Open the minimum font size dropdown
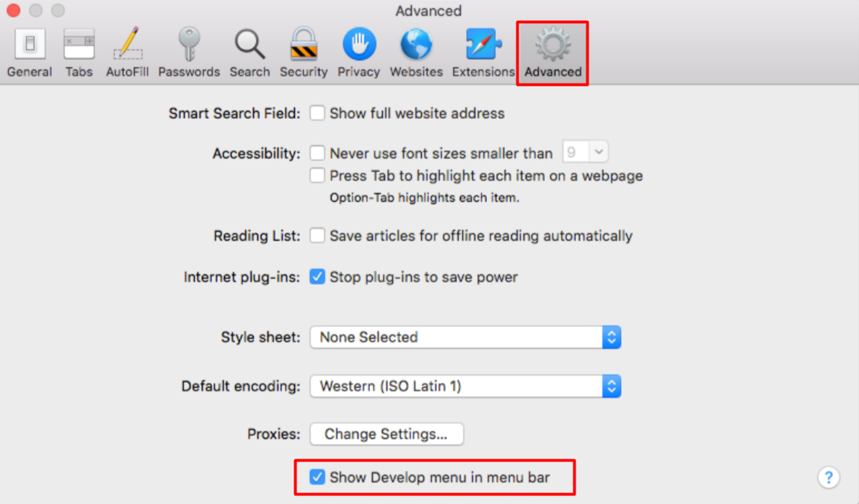This screenshot has height=504, width=859. click(585, 151)
